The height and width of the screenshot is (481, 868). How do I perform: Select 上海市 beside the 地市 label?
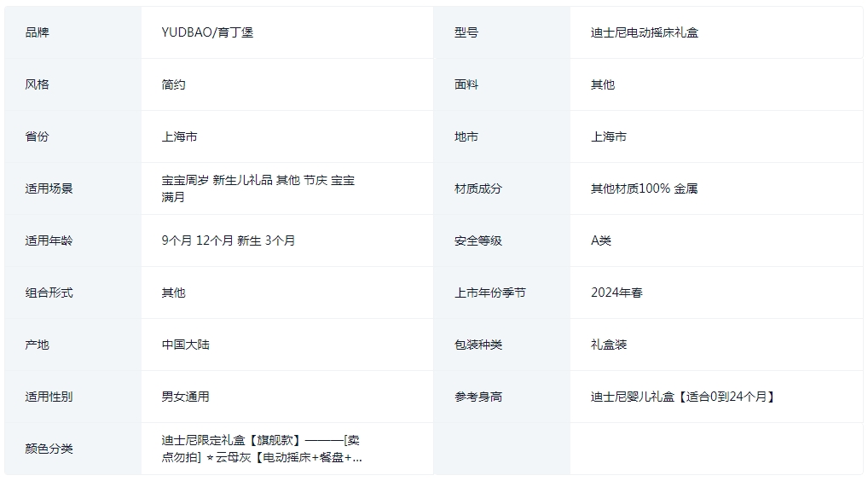click(609, 136)
